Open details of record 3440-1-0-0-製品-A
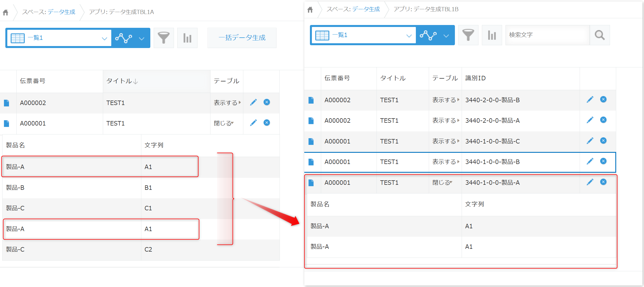Viewport: 644px width, 287px height. (311, 183)
